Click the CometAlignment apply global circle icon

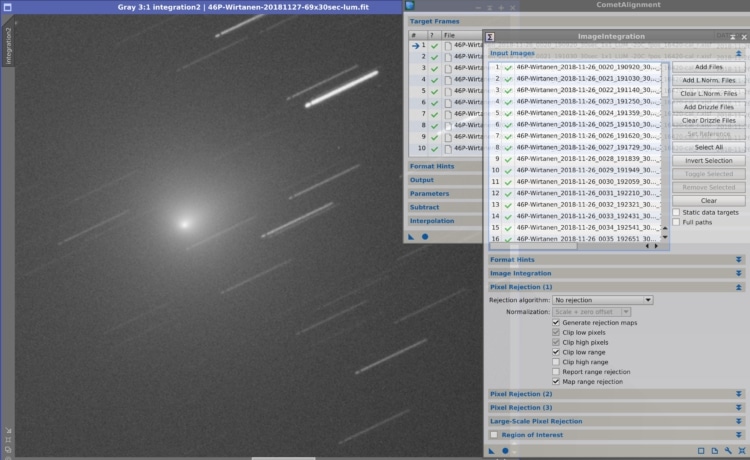pyautogui.click(x=425, y=237)
